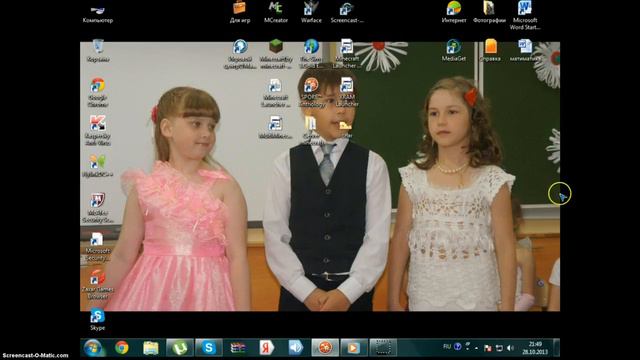Open Chrome from the taskbar
The height and width of the screenshot is (360, 640).
coord(122,348)
